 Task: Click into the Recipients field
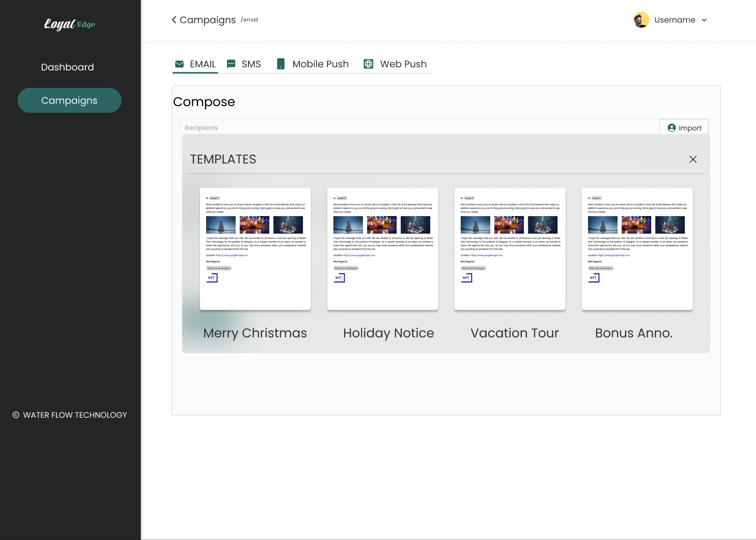[419, 127]
